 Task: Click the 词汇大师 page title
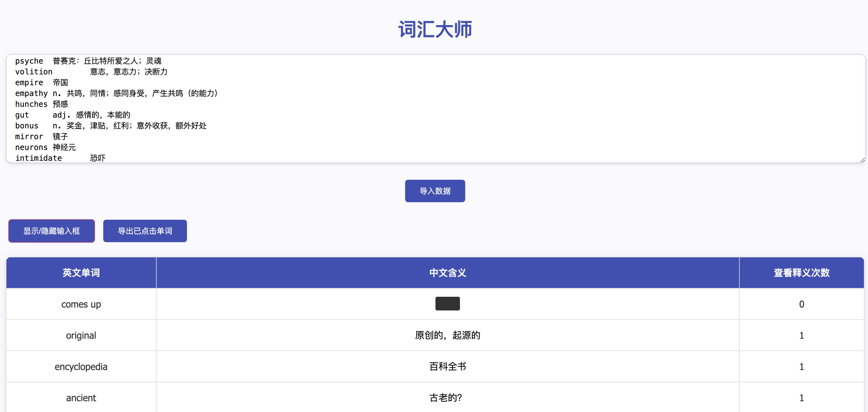point(435,29)
